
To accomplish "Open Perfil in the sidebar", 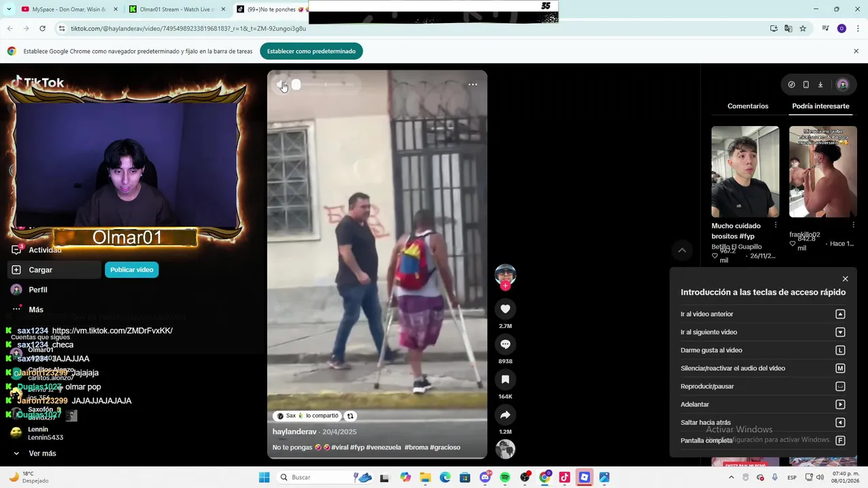I will pyautogui.click(x=38, y=289).
